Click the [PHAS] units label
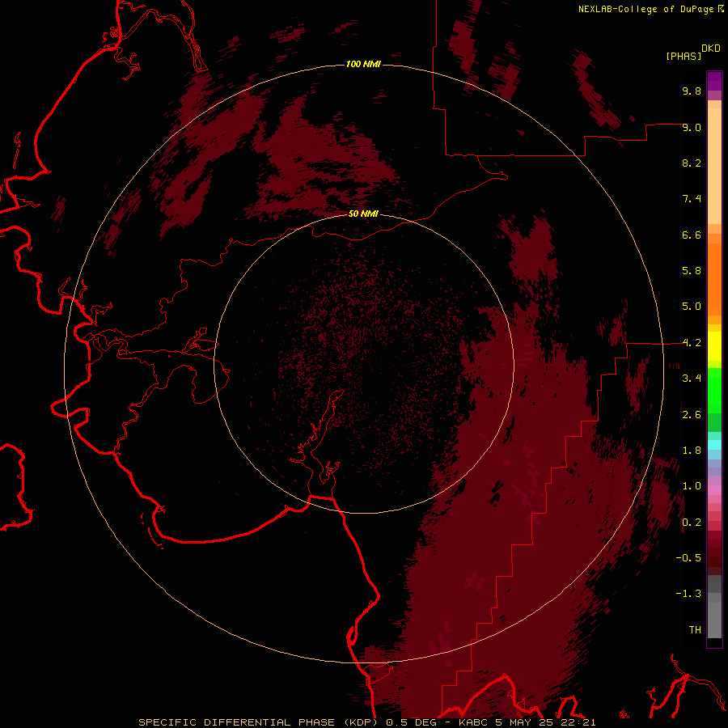Image resolution: width=728 pixels, height=728 pixels. click(684, 56)
